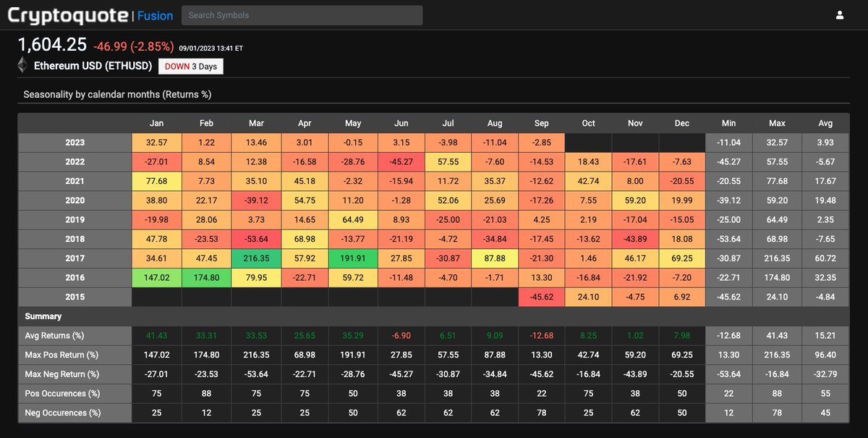868x438 pixels.
Task: Focus the Search Symbols input field
Action: point(302,15)
